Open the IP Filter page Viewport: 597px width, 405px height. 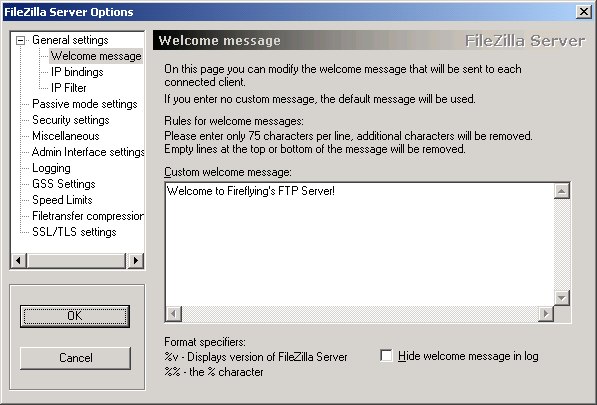tap(69, 88)
